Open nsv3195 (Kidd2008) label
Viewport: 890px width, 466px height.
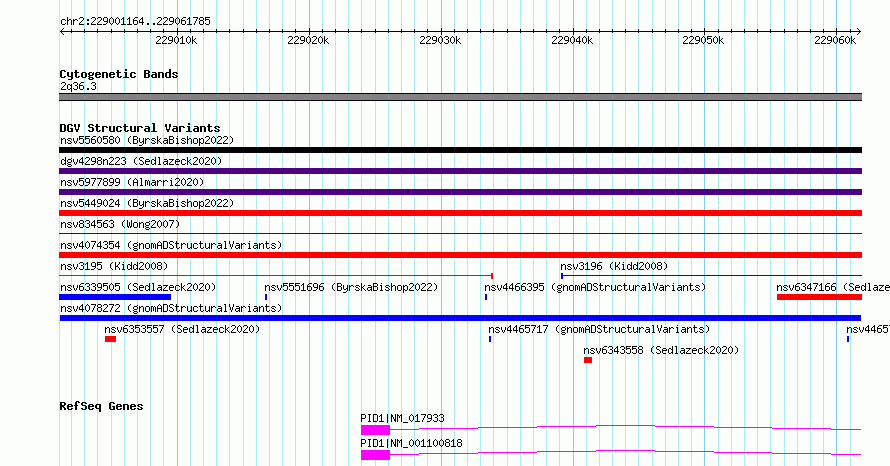(114, 266)
